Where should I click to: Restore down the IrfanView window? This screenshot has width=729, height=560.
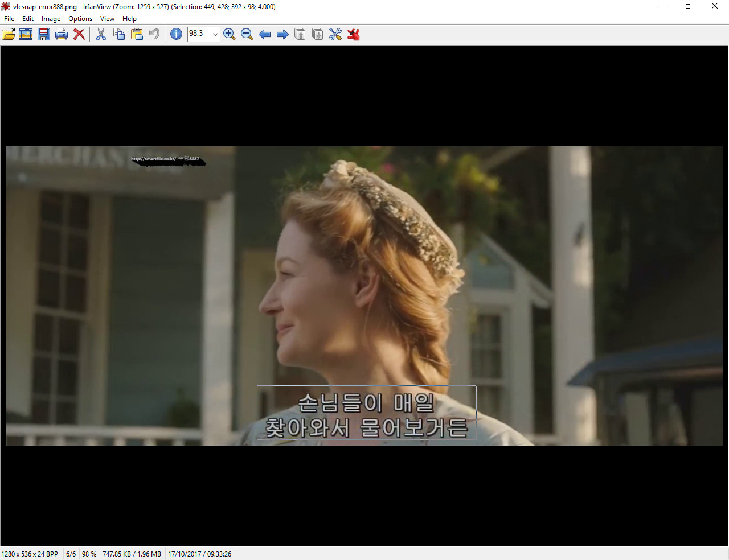click(x=689, y=6)
